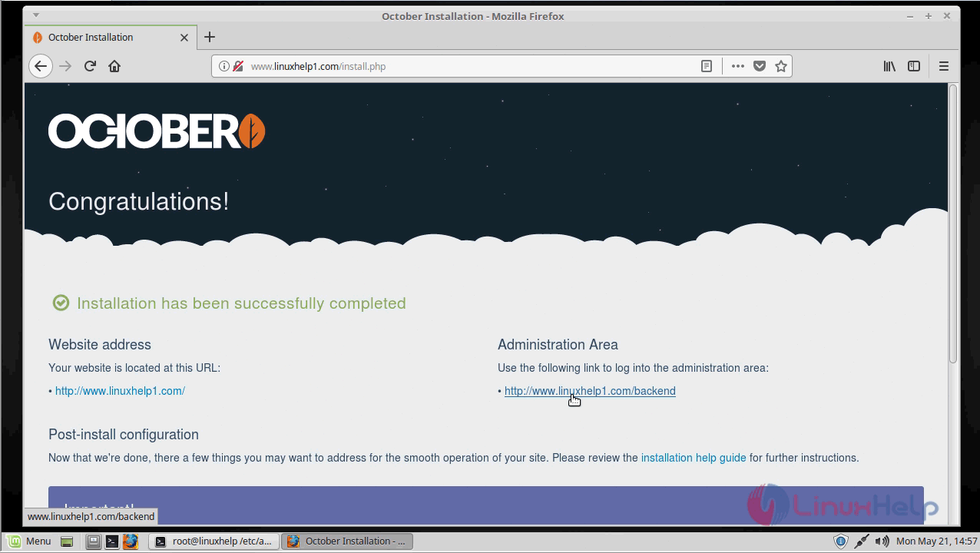980x553 pixels.
Task: Click the forward navigation arrow
Action: pyautogui.click(x=65, y=66)
